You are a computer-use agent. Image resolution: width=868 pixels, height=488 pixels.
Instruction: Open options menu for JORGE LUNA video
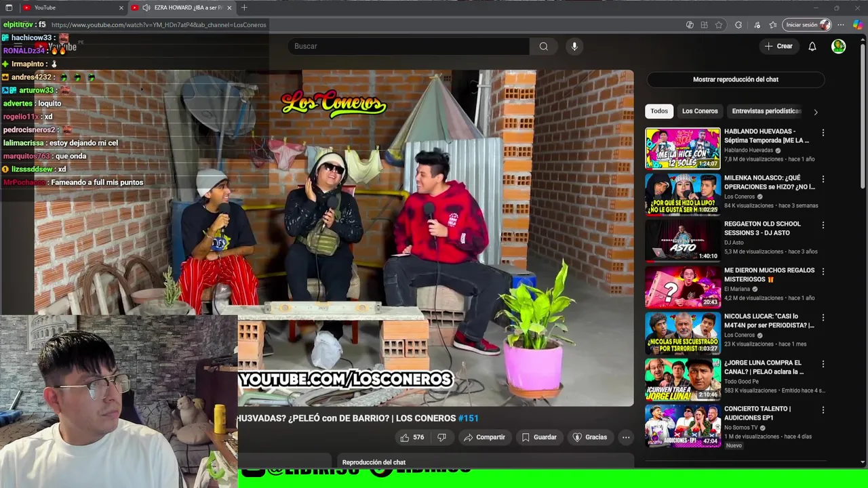click(x=823, y=364)
